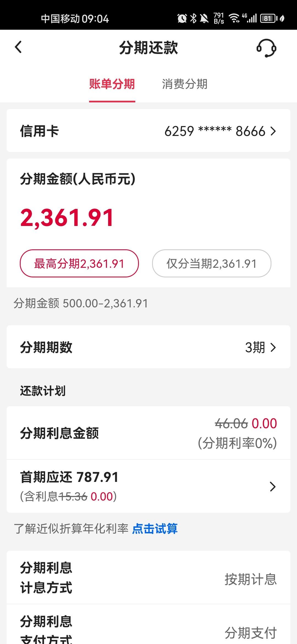Tap the muted bell status icon
297x644 pixels.
pyautogui.click(x=204, y=18)
